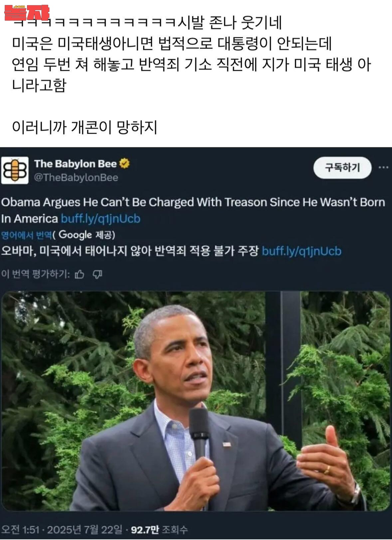
Task: Click the post text 이러니까 개콘이 망하지
Action: point(85,127)
